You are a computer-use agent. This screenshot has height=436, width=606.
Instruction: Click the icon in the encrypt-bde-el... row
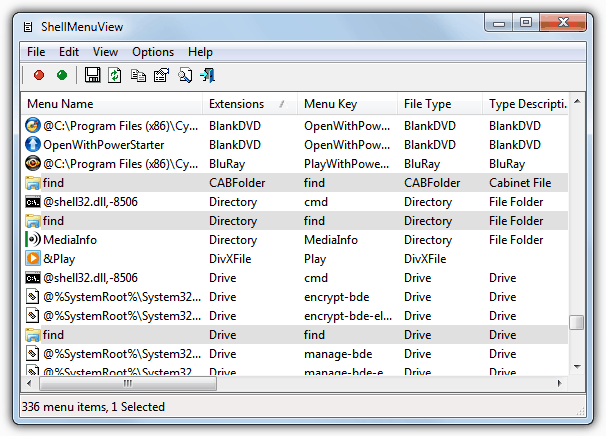[x=33, y=315]
